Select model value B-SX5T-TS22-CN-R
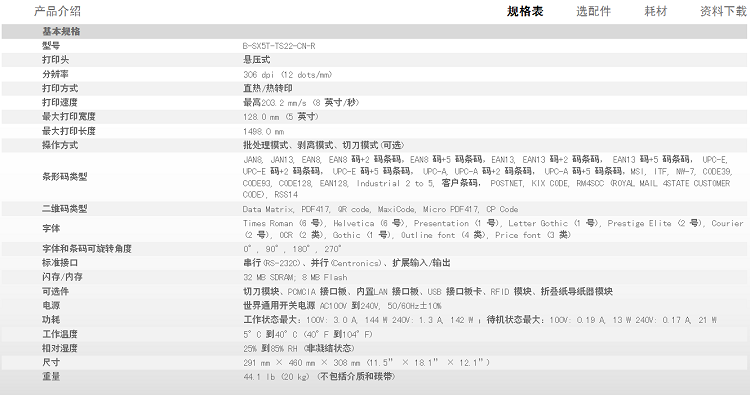This screenshot has width=750, height=395. point(279,46)
